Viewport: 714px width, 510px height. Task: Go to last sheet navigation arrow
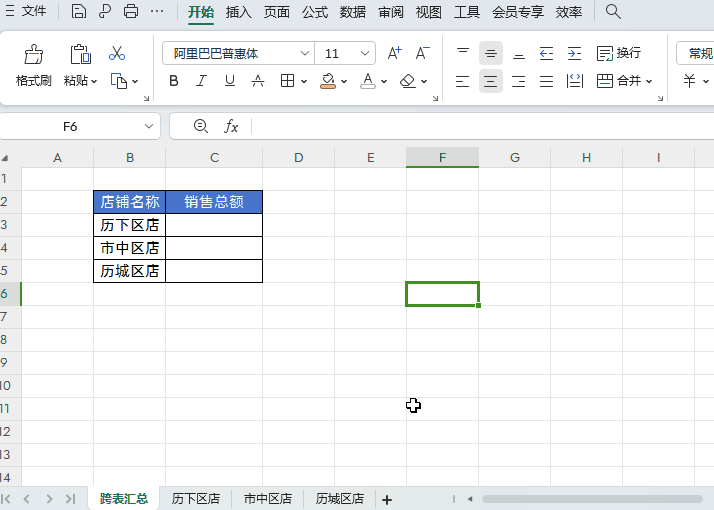[70, 499]
